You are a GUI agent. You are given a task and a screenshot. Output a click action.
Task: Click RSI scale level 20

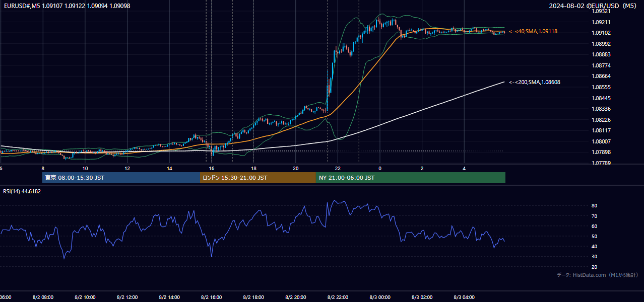[x=595, y=267]
